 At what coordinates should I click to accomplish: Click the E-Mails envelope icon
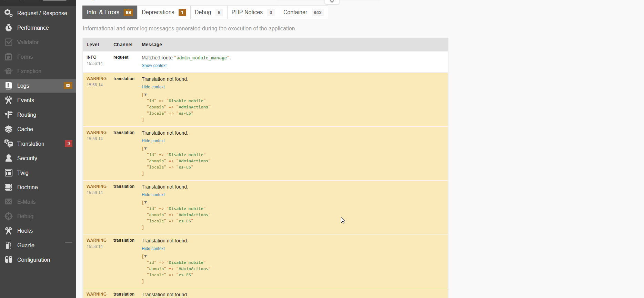(9, 202)
